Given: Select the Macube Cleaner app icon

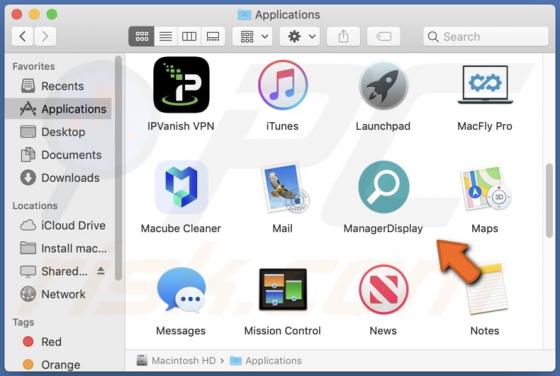Looking at the screenshot, I should pyautogui.click(x=181, y=187).
